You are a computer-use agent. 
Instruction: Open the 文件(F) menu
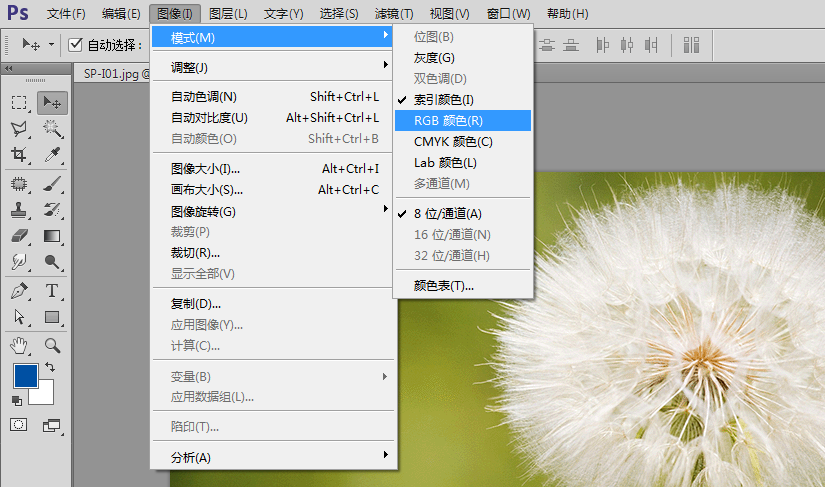(66, 14)
